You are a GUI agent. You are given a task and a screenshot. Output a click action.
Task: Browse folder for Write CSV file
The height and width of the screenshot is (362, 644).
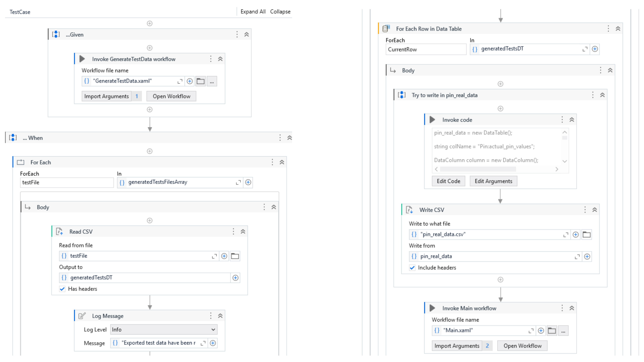tap(586, 235)
